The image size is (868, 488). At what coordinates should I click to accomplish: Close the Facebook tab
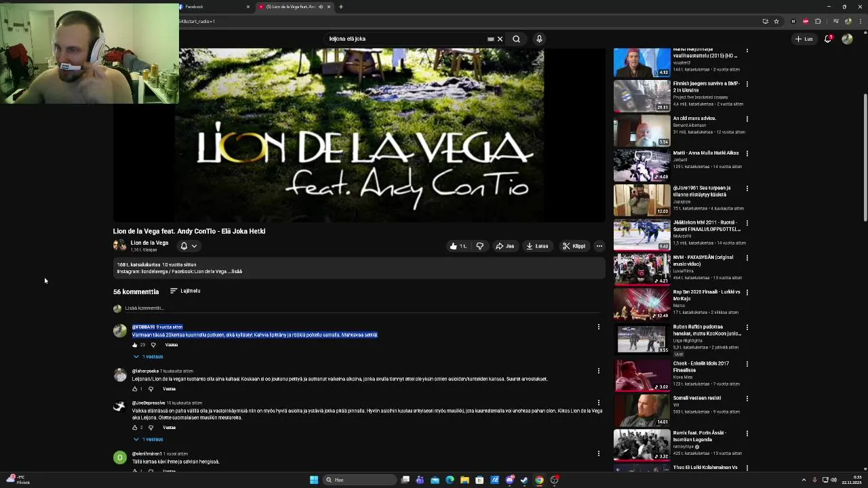pos(248,7)
